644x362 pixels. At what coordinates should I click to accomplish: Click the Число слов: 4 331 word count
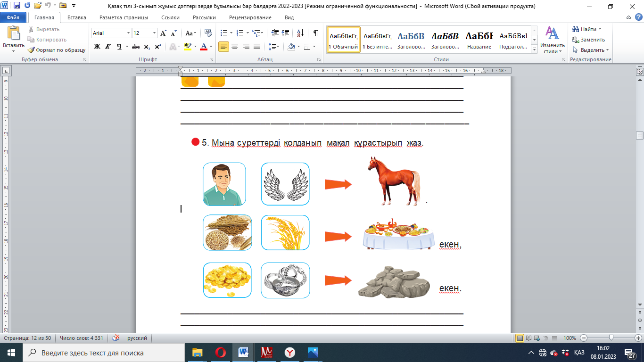coord(81,338)
